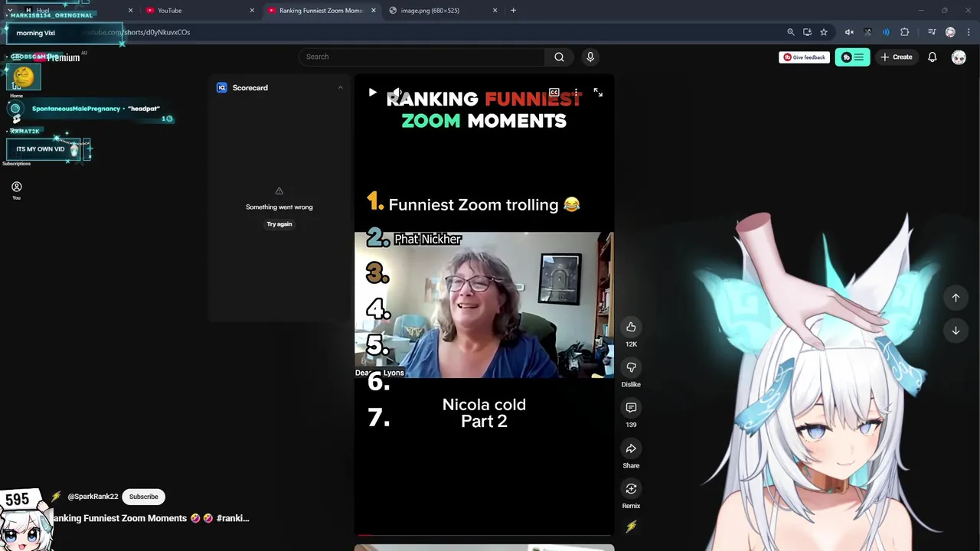
Task: Click the 'Something went wrong' message
Action: [279, 207]
